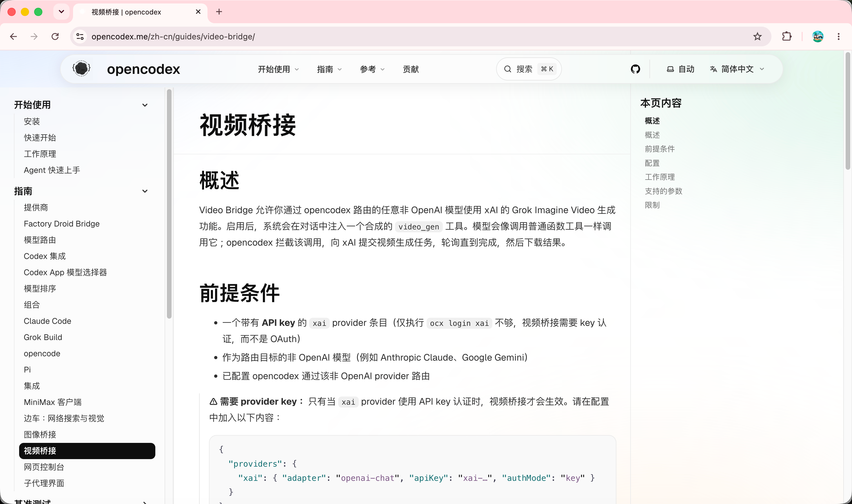The width and height of the screenshot is (852, 504).
Task: Go back to the previous page
Action: [x=14, y=37]
